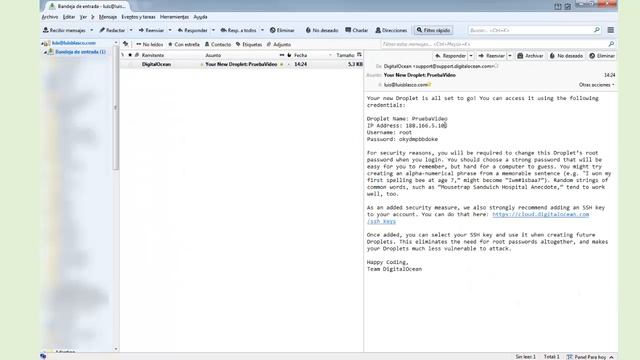Image resolution: width=640 pixels, height=360 pixels.
Task: Open the Ayuda menu
Action: [x=200, y=17]
